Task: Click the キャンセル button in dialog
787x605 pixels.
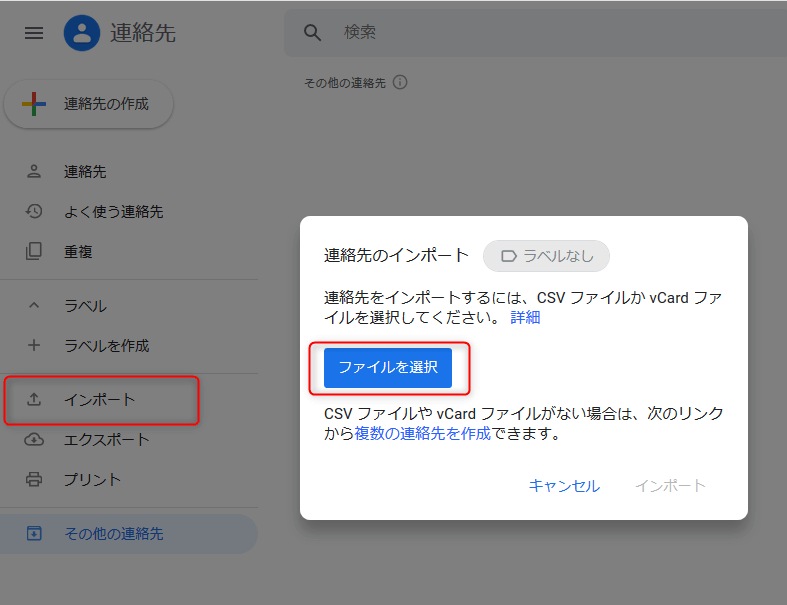Action: (564, 486)
